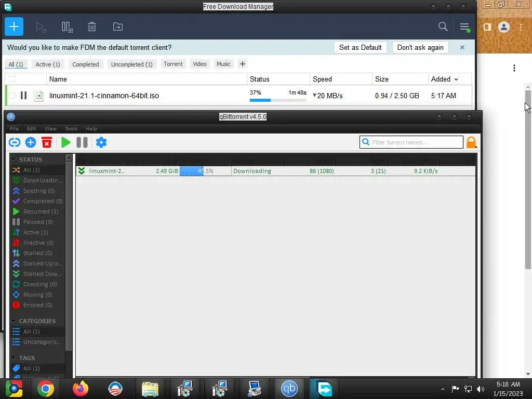Select the Video tab in FDM
The height and width of the screenshot is (399, 532).
pyautogui.click(x=199, y=64)
